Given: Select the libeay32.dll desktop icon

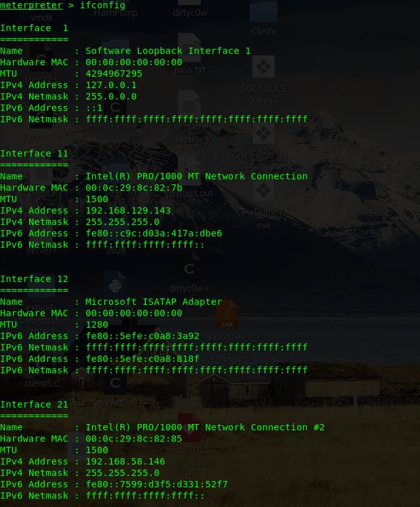Looking at the screenshot, I should pos(264,133).
